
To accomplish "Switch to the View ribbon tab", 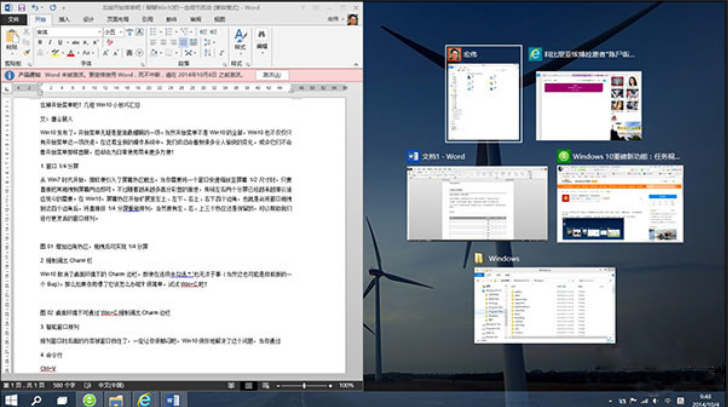I will (x=219, y=19).
